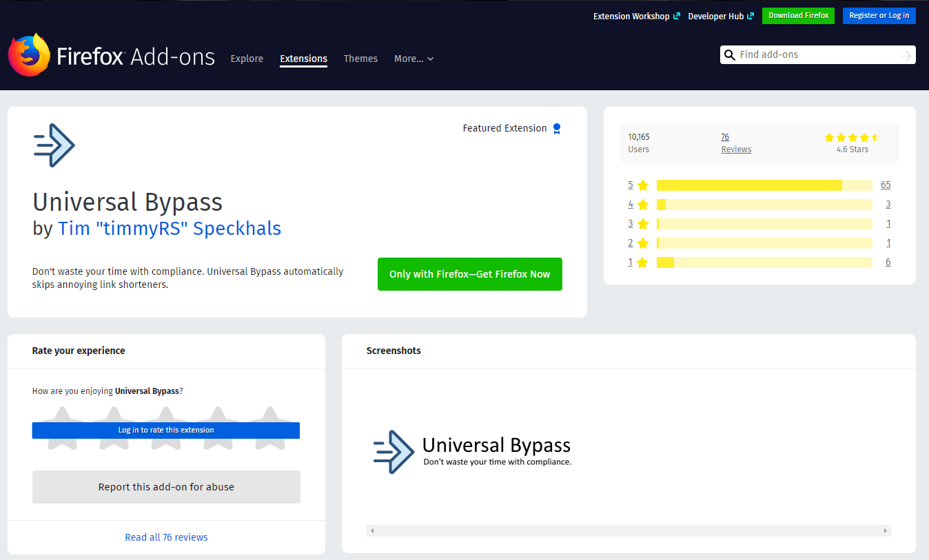The height and width of the screenshot is (560, 929).
Task: Click Only with Firefox—Get Firefox Now button
Action: (x=470, y=274)
